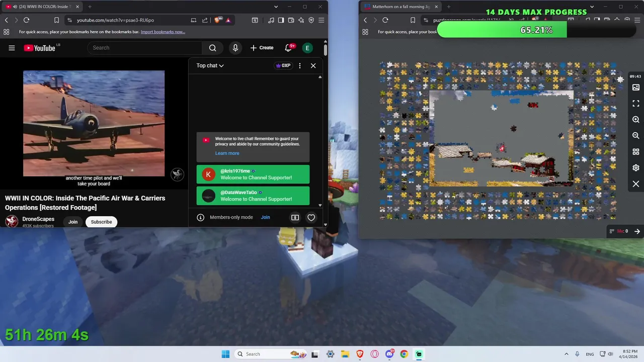Click the arrow beside Me: 0 score

[x=637, y=231]
